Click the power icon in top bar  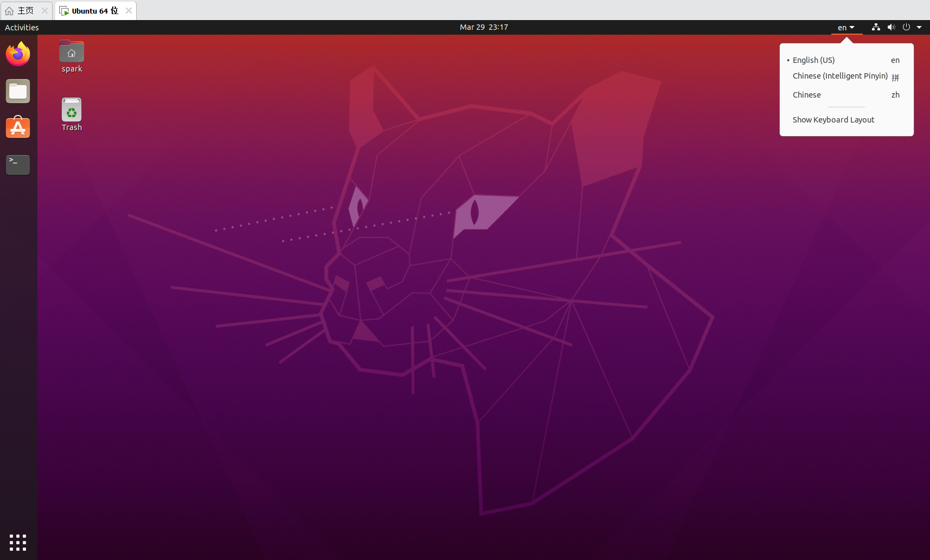(906, 27)
